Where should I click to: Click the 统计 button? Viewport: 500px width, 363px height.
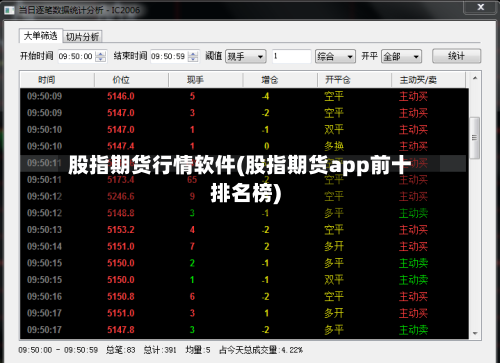(456, 56)
